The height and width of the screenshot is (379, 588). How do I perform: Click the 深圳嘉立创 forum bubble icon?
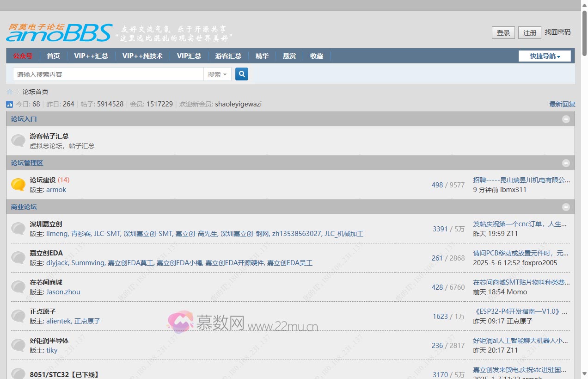(18, 229)
